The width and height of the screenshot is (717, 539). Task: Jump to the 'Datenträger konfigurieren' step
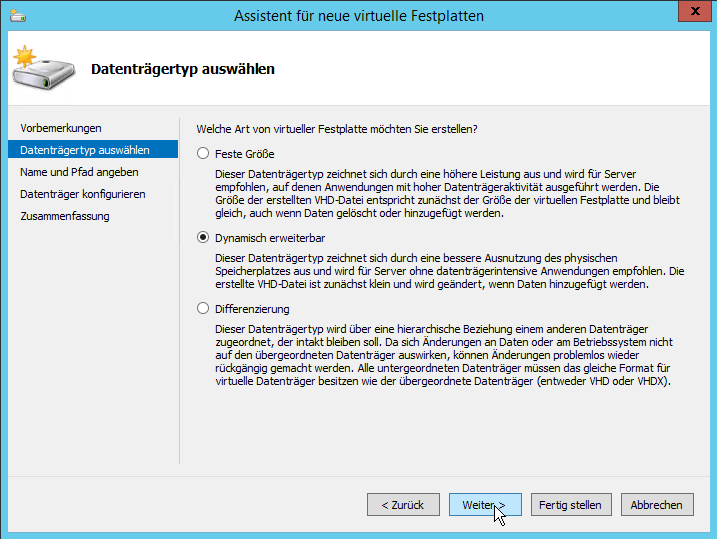(x=83, y=194)
